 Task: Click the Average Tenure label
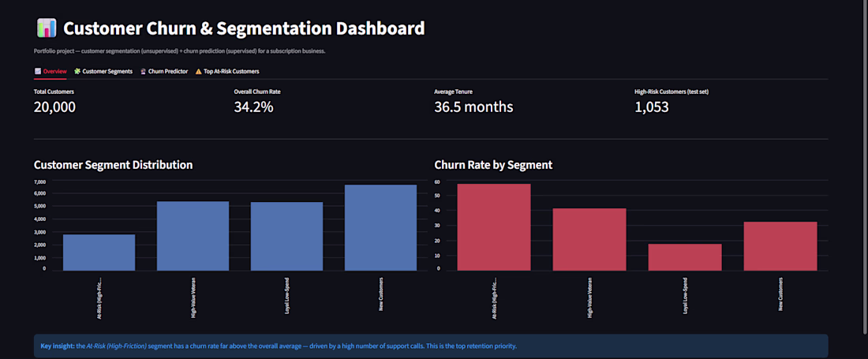click(x=454, y=92)
